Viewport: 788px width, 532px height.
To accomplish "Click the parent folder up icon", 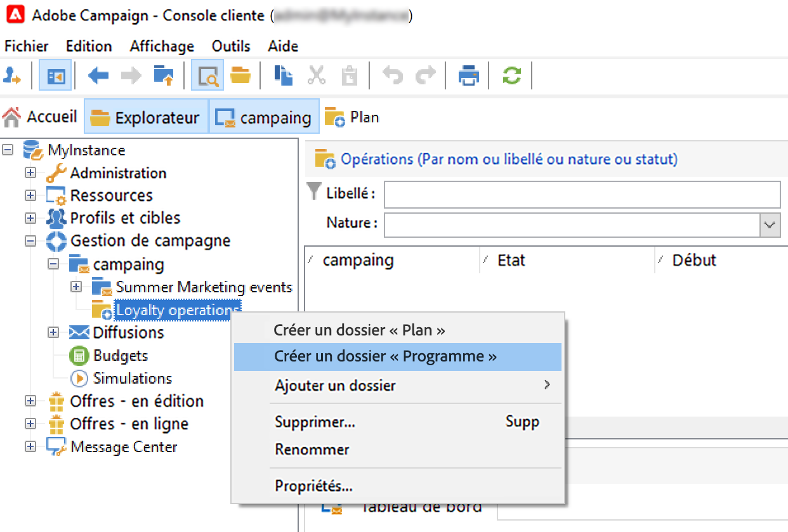I will pos(164,76).
